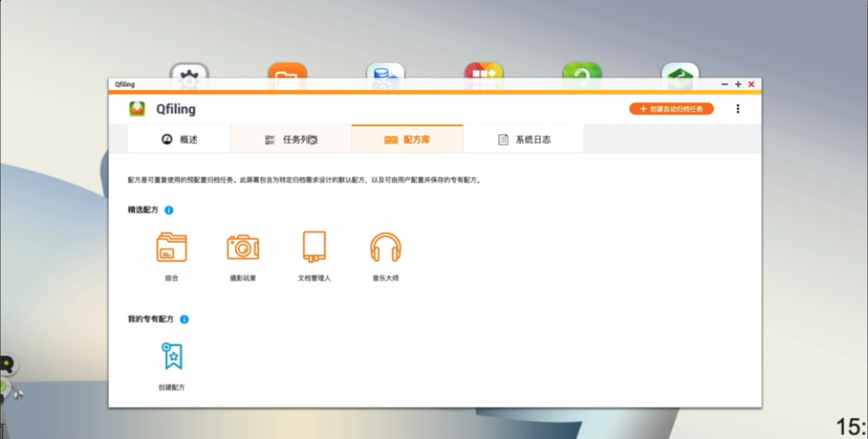Click the 文档管理人 label text
Image resolution: width=868 pixels, height=439 pixels.
(x=314, y=278)
